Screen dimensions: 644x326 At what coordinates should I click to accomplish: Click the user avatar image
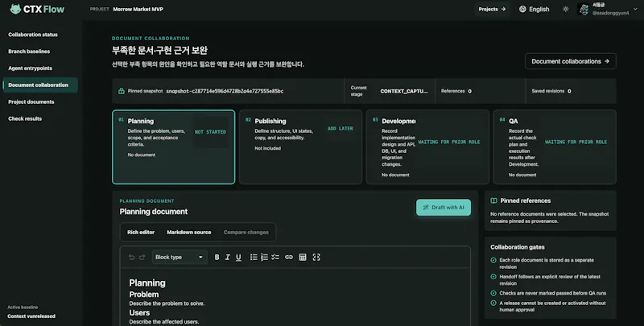(583, 9)
